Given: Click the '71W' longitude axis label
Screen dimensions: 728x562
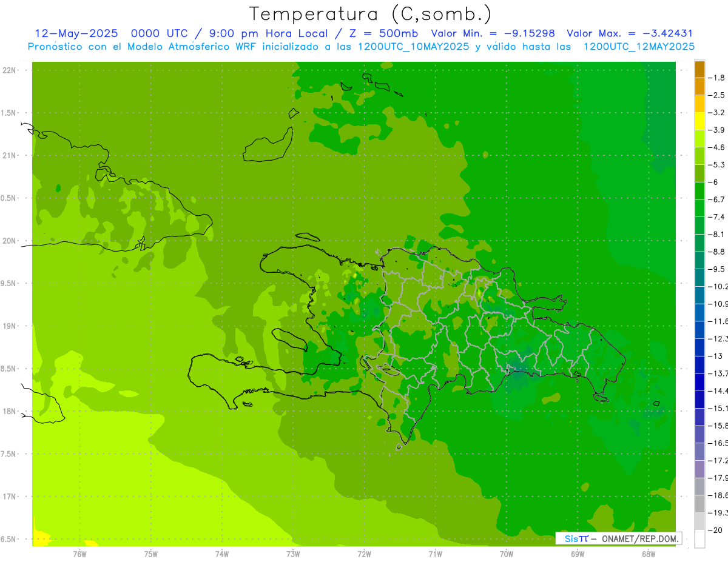Looking at the screenshot, I should click(x=435, y=554).
